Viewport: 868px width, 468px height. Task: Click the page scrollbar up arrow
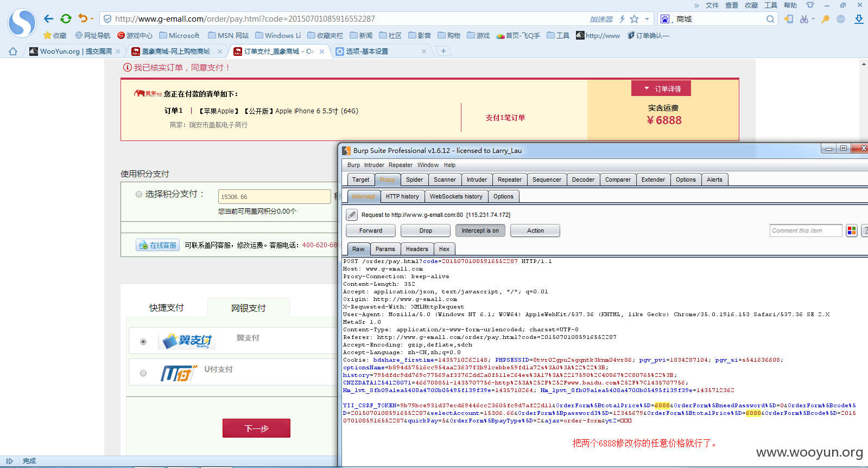(864, 64)
